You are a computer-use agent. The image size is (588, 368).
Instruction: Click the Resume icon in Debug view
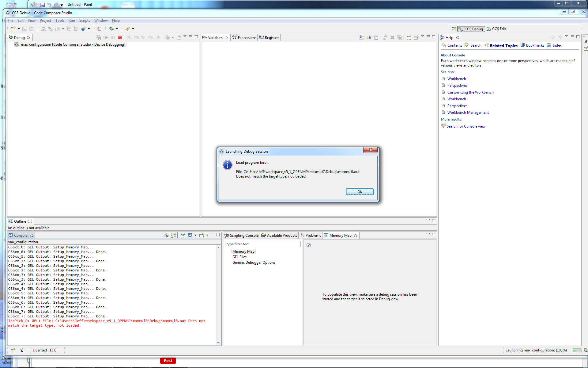tap(106, 37)
